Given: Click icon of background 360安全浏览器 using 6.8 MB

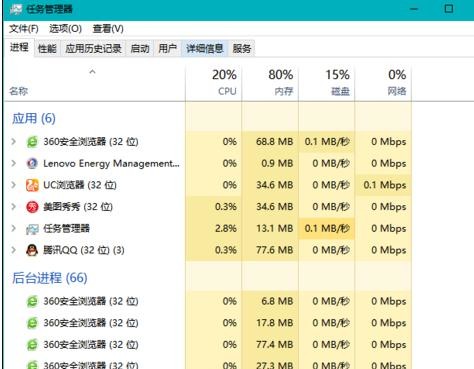Looking at the screenshot, I should point(32,302).
